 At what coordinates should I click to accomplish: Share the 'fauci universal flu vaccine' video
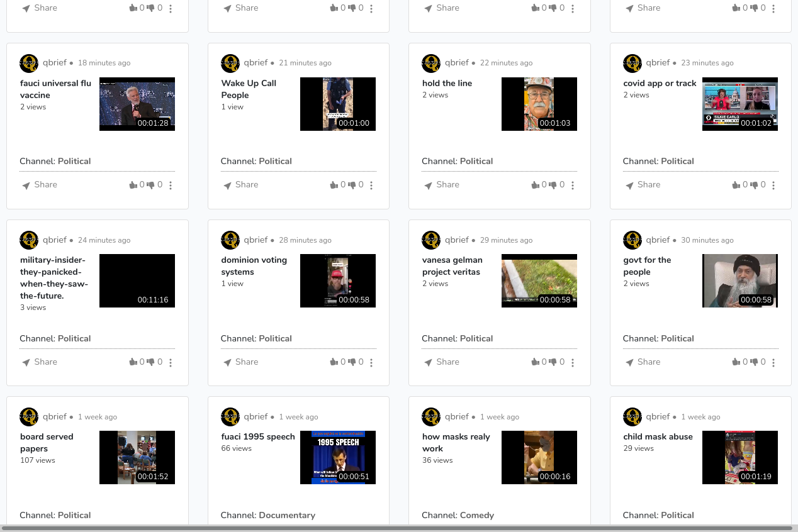(39, 185)
